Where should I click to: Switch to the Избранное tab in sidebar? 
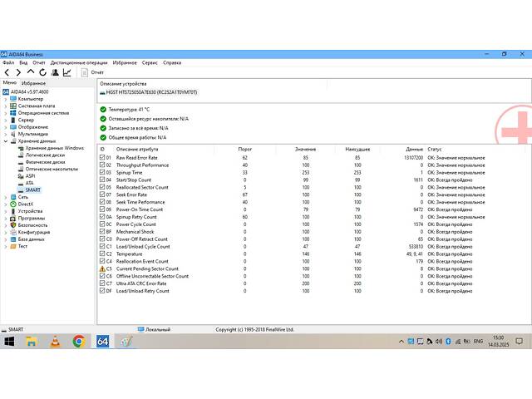click(x=33, y=83)
